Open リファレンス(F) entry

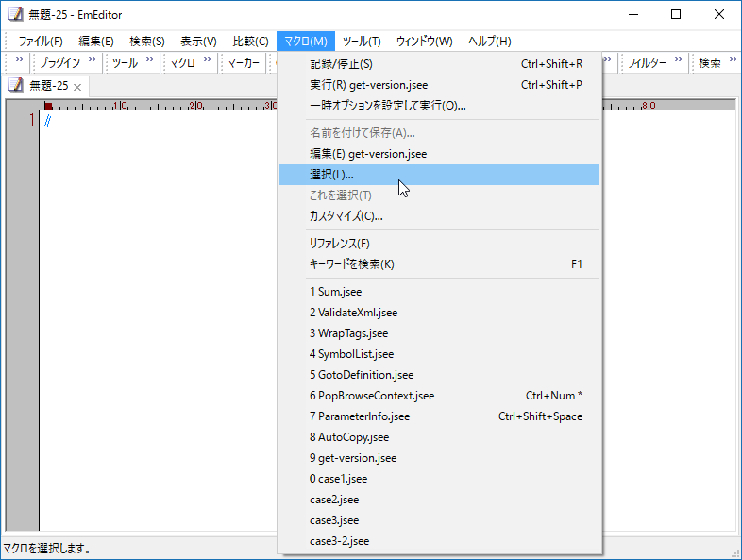(439, 244)
